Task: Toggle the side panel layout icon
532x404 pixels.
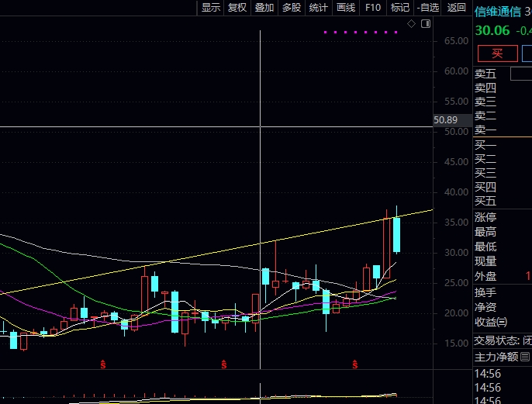Action: [x=426, y=24]
